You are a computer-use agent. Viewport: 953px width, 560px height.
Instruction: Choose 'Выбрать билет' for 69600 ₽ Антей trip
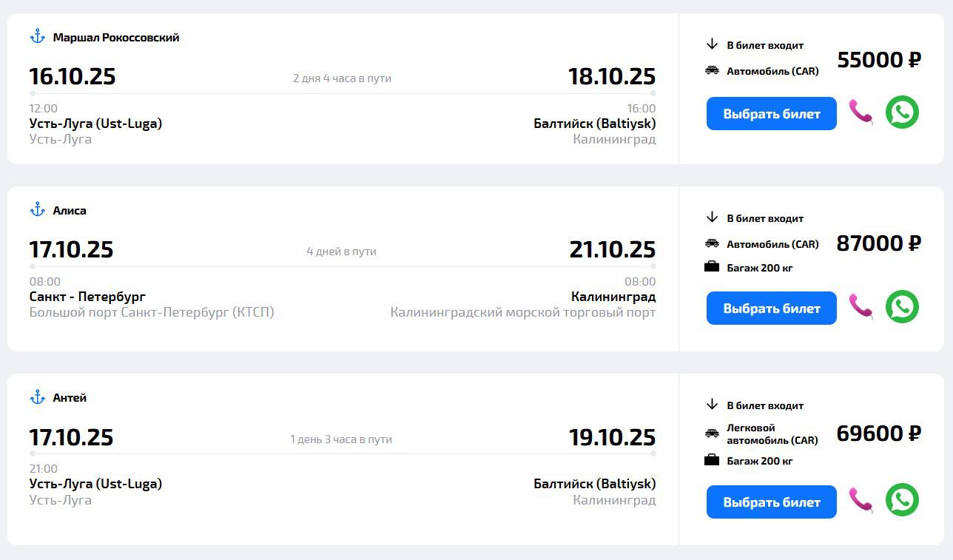click(771, 502)
